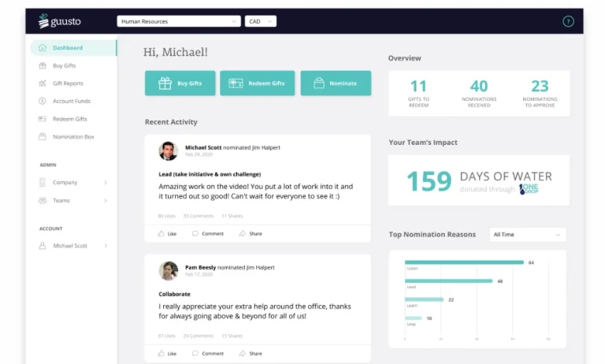
Task: Open Nomination Box sidebar item
Action: click(x=73, y=136)
